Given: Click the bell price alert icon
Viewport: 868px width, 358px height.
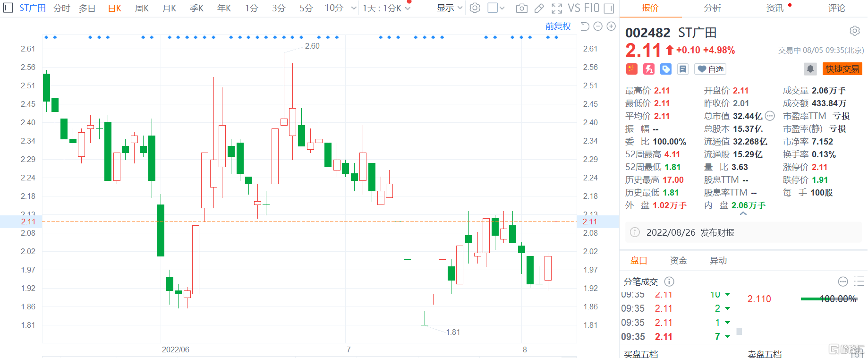Looking at the screenshot, I should (x=810, y=69).
